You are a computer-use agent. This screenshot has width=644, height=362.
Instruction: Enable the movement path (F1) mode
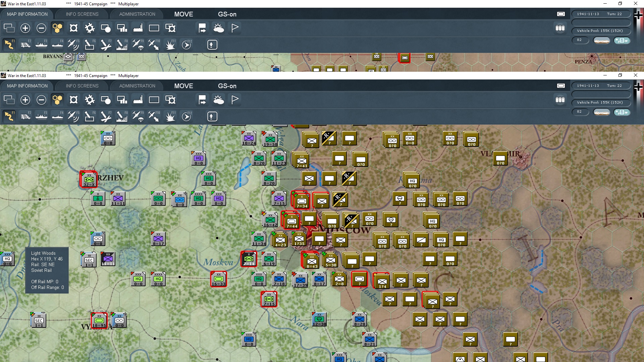pyautogui.click(x=9, y=116)
